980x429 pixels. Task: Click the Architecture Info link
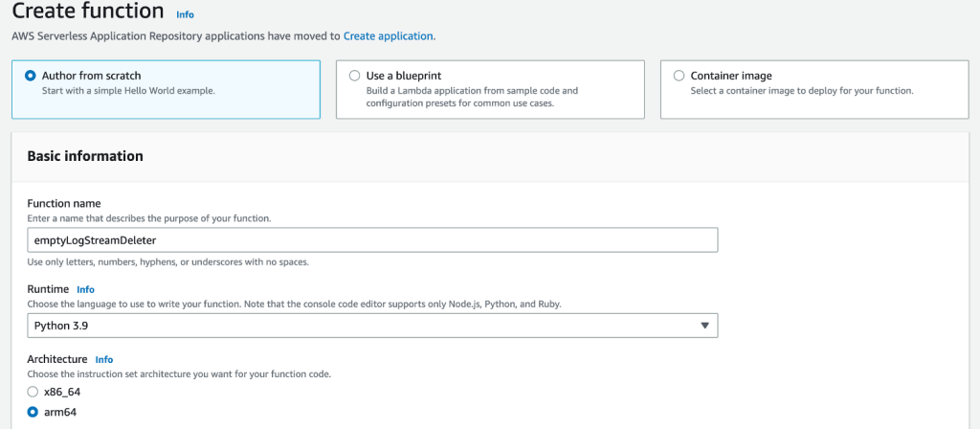pyautogui.click(x=104, y=359)
